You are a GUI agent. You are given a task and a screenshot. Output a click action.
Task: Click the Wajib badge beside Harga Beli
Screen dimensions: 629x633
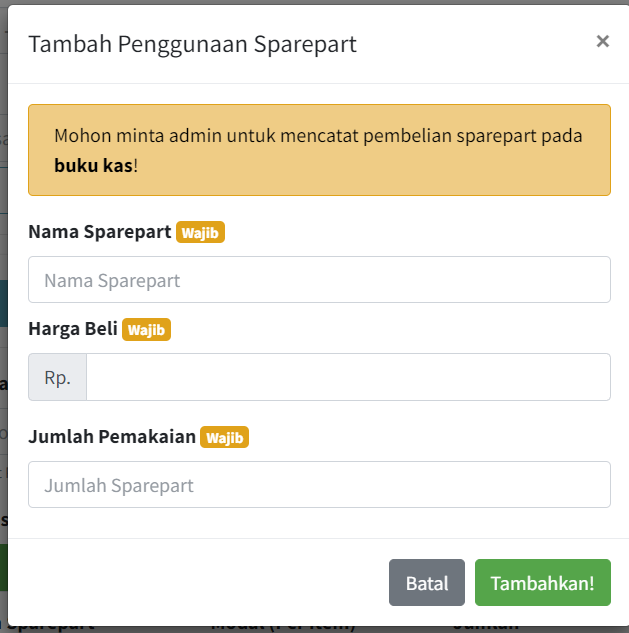click(146, 329)
